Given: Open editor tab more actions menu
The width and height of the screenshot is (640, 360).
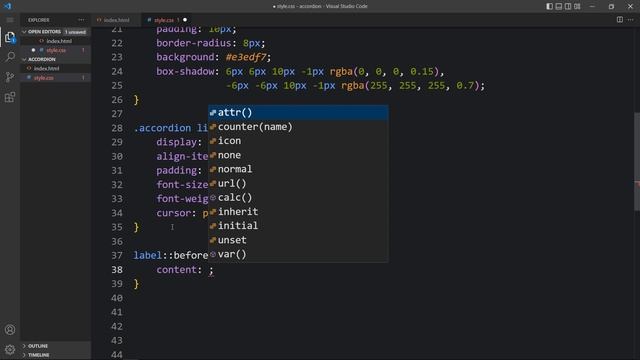Looking at the screenshot, I should 631,20.
